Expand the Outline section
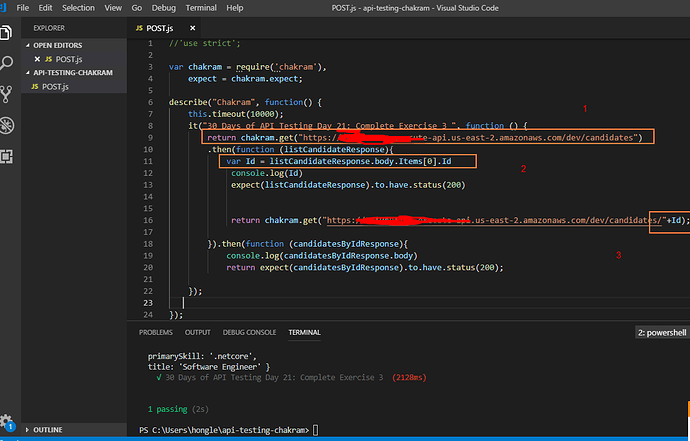Image resolution: width=690 pixels, height=441 pixels. coord(48,429)
